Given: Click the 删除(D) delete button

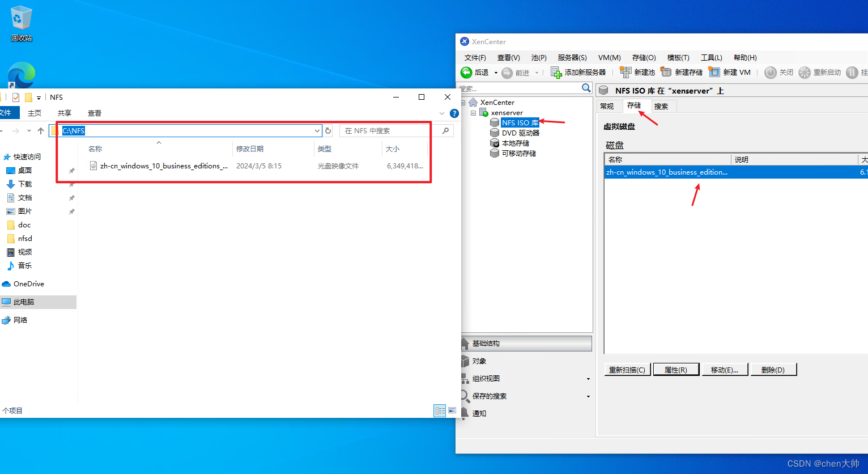Looking at the screenshot, I should [773, 370].
